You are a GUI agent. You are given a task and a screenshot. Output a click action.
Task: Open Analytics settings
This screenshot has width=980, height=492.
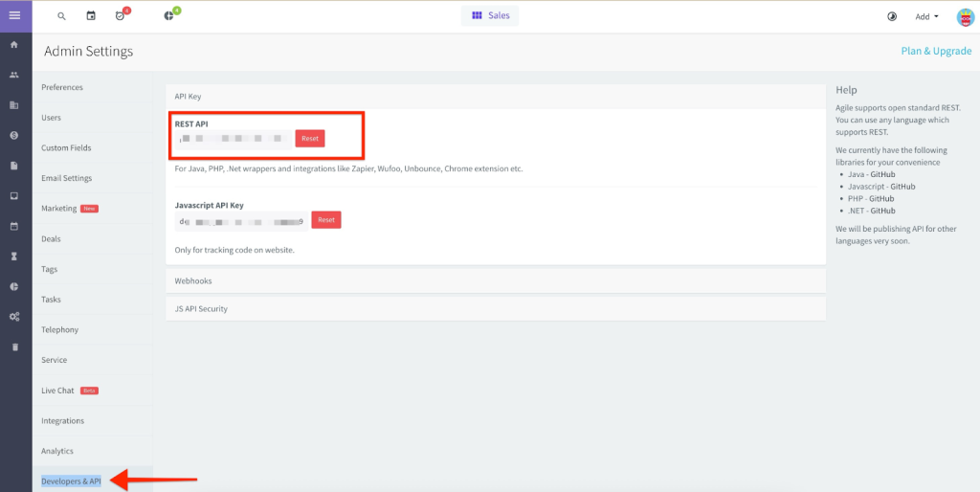tap(92, 451)
